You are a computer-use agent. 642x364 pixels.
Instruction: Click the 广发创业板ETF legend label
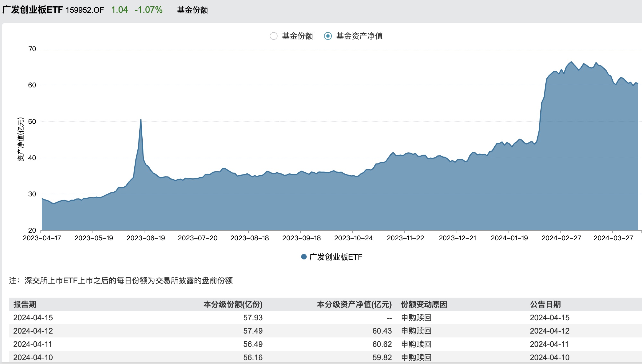(x=336, y=257)
